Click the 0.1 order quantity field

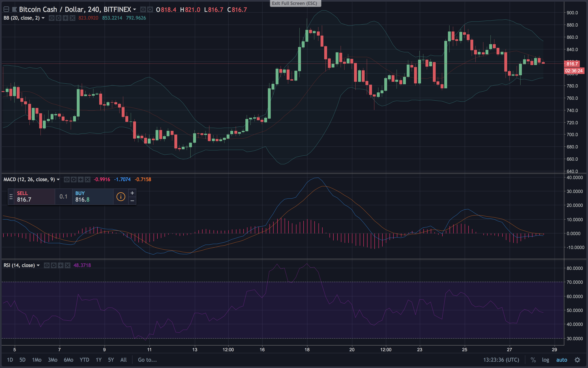click(x=63, y=197)
